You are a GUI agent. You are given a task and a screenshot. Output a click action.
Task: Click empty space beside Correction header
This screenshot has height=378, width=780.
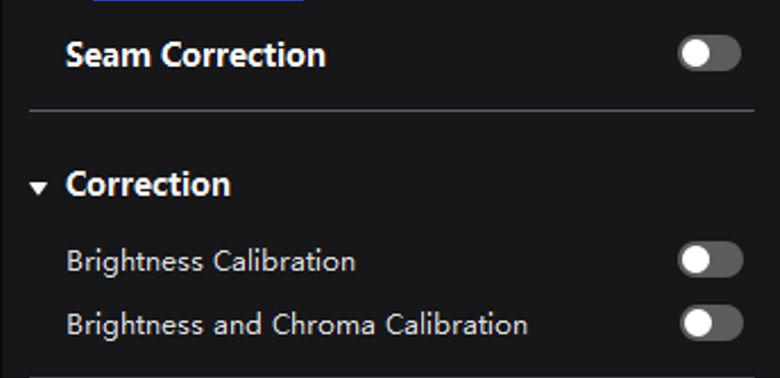pos(448,184)
